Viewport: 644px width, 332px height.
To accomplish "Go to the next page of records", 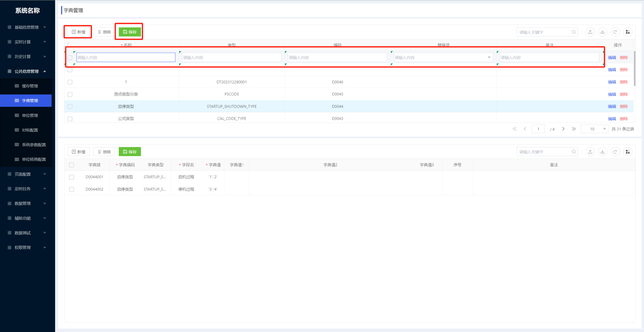I will [563, 129].
